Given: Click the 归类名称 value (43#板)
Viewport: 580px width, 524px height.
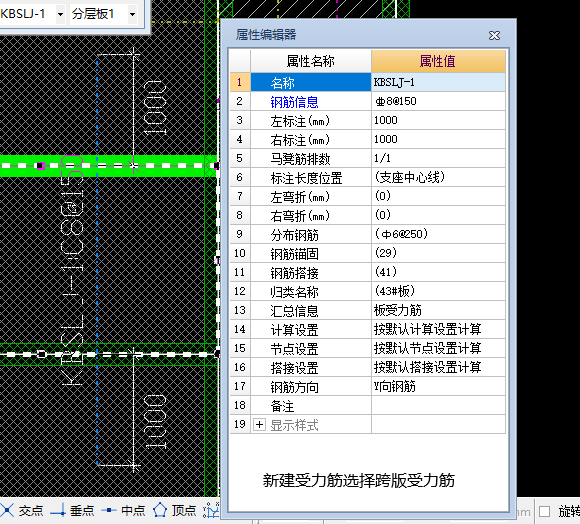Looking at the screenshot, I should 438,292.
